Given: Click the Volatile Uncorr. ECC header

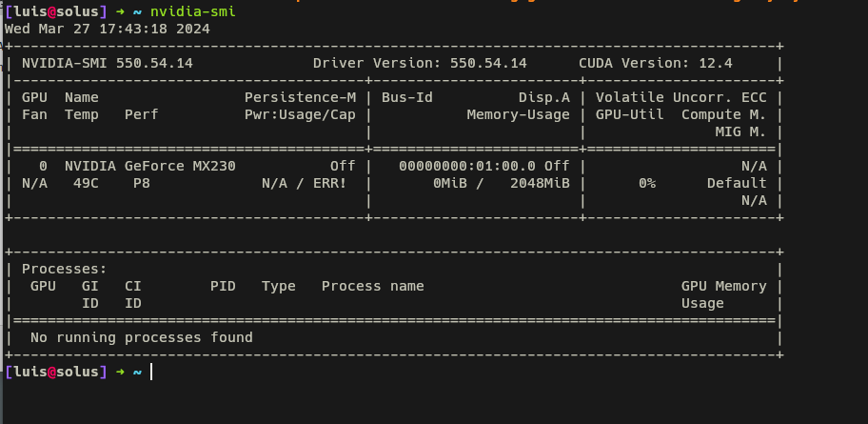Looking at the screenshot, I should [x=687, y=97].
